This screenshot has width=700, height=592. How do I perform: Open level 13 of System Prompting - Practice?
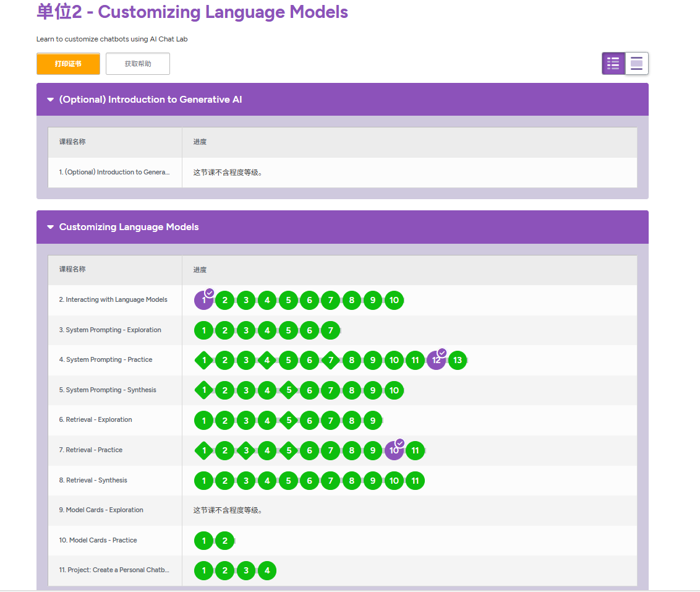point(458,360)
